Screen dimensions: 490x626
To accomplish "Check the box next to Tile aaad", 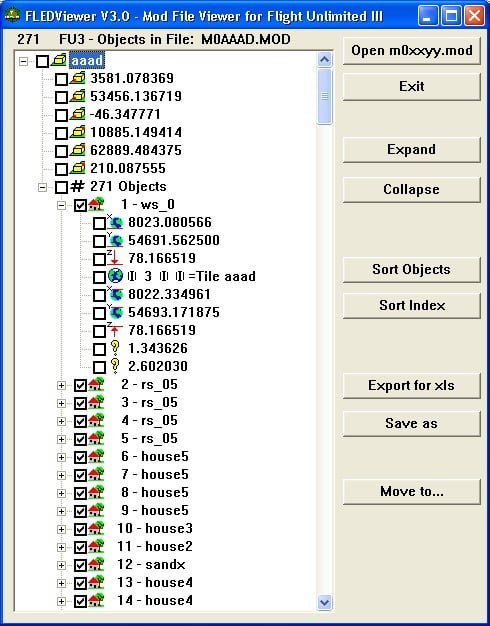I will click(99, 277).
